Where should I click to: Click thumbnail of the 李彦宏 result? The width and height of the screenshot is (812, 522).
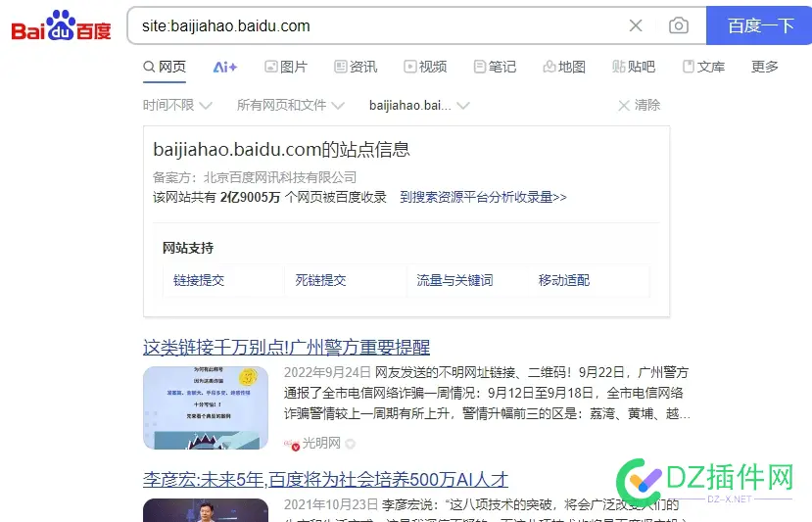[206, 510]
